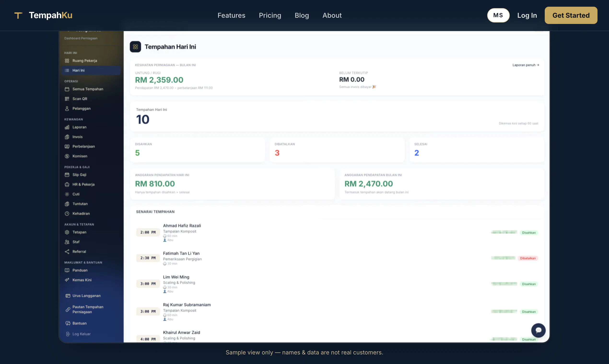Click the RM 2,359.00 profit value
Image resolution: width=609 pixels, height=364 pixels.
coord(159,80)
